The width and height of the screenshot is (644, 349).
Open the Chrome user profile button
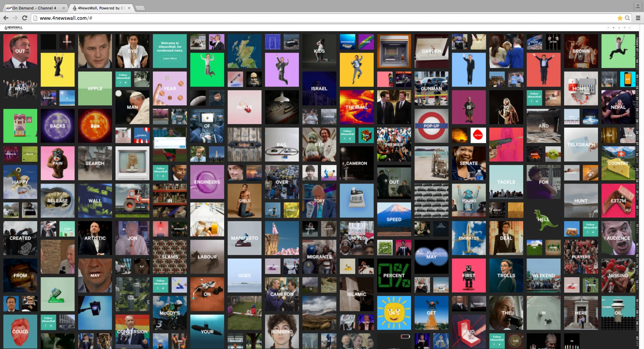[x=638, y=6]
